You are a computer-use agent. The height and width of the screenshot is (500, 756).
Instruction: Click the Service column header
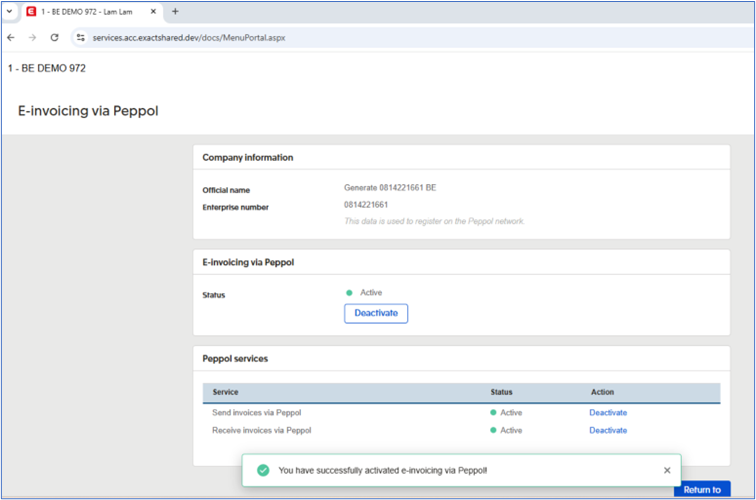(x=225, y=392)
